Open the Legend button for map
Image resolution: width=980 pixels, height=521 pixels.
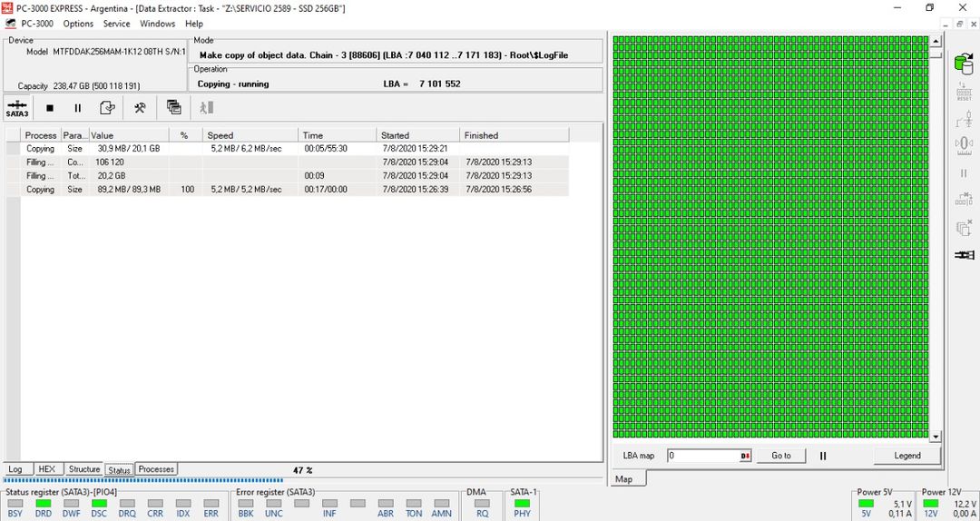906,456
